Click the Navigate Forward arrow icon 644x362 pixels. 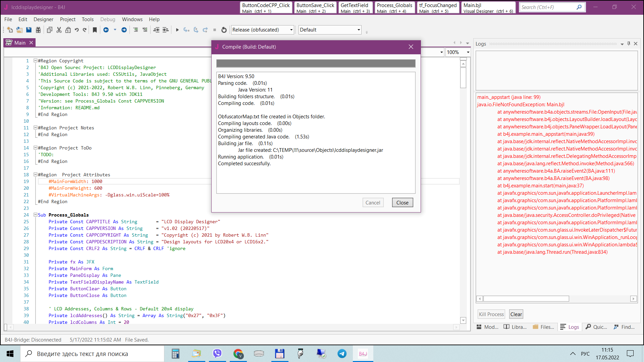click(x=124, y=30)
